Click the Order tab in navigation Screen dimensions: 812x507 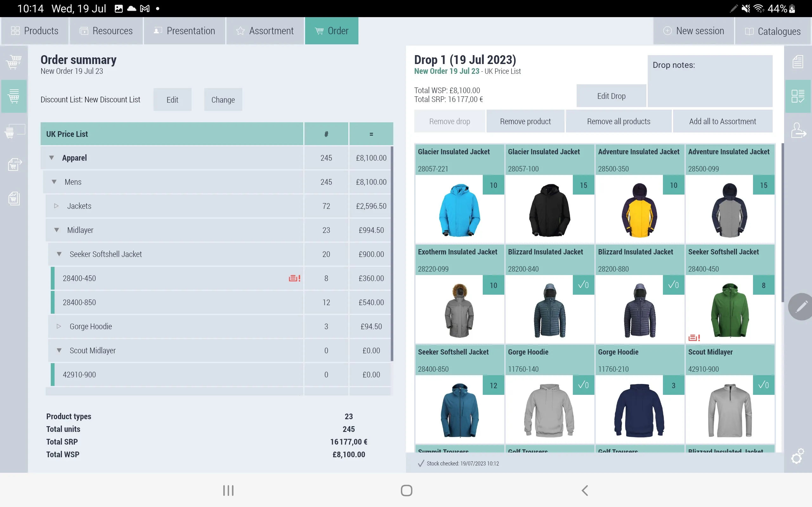[x=331, y=31]
